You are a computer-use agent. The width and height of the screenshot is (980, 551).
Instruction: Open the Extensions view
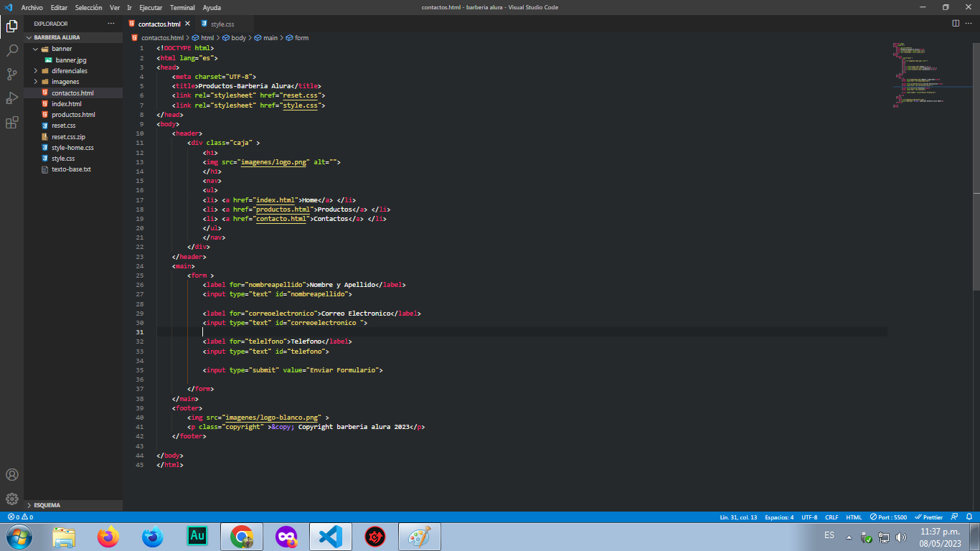coord(11,123)
